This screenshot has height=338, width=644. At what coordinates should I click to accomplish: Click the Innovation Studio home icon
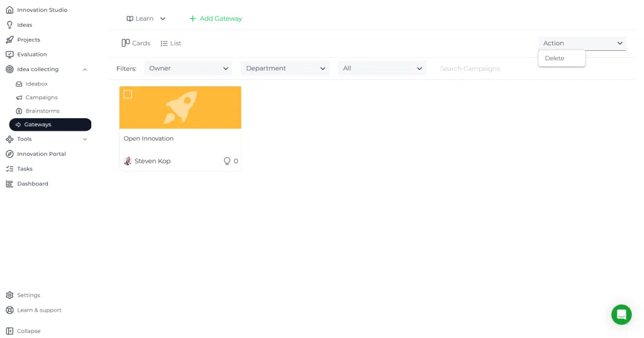9,10
